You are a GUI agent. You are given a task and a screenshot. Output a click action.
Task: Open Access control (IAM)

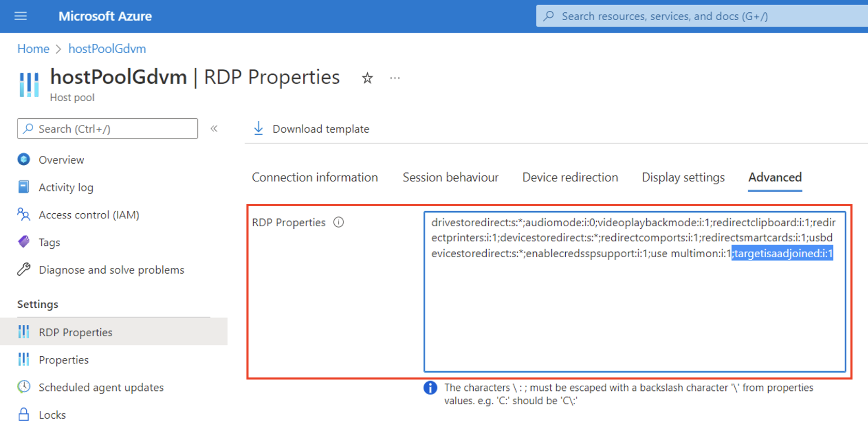[89, 214]
